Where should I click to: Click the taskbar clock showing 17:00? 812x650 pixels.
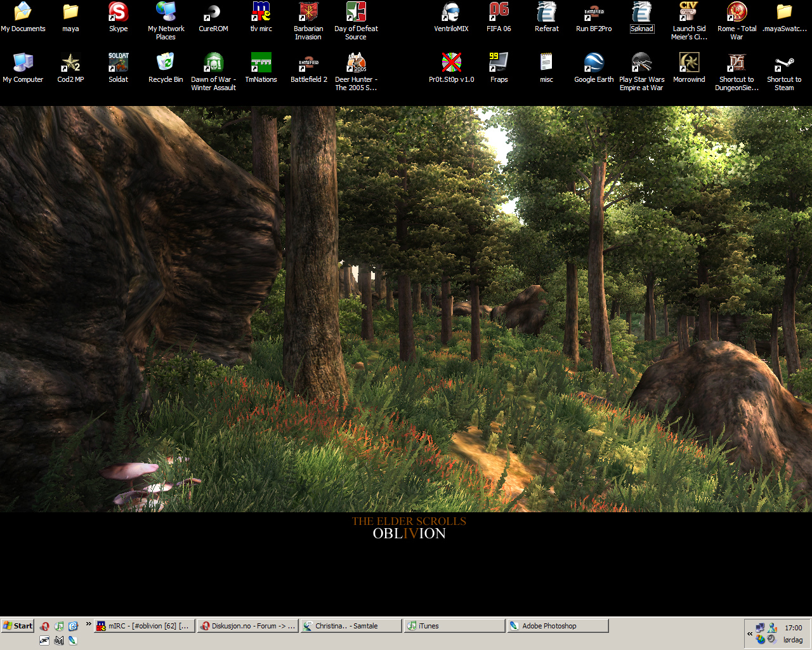[x=794, y=628]
